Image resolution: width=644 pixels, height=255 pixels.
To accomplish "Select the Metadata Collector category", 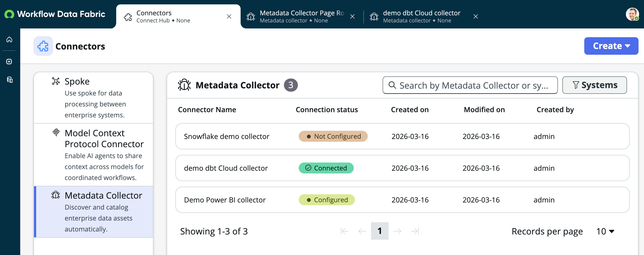I will 93,212.
